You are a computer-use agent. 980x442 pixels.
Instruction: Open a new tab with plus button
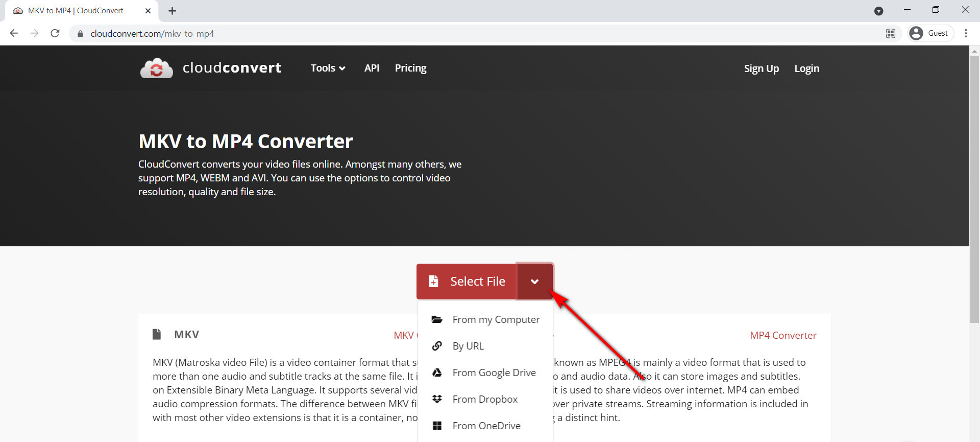tap(172, 11)
